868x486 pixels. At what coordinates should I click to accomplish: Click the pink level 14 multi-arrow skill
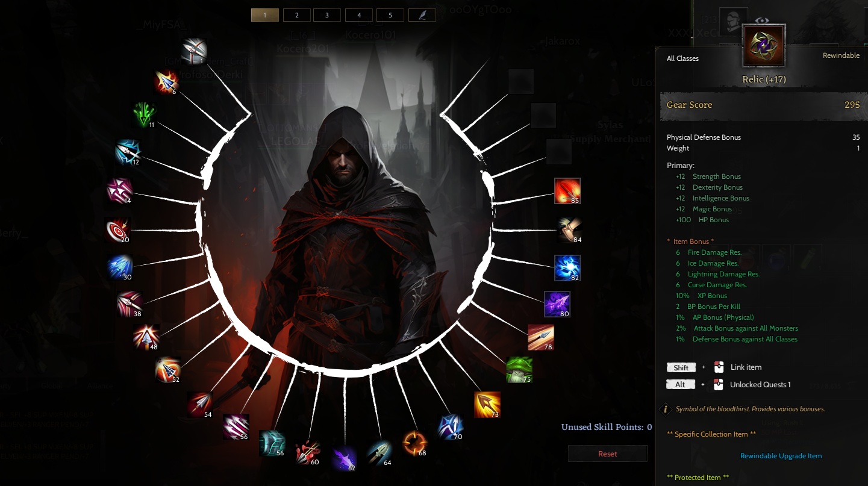(x=119, y=191)
